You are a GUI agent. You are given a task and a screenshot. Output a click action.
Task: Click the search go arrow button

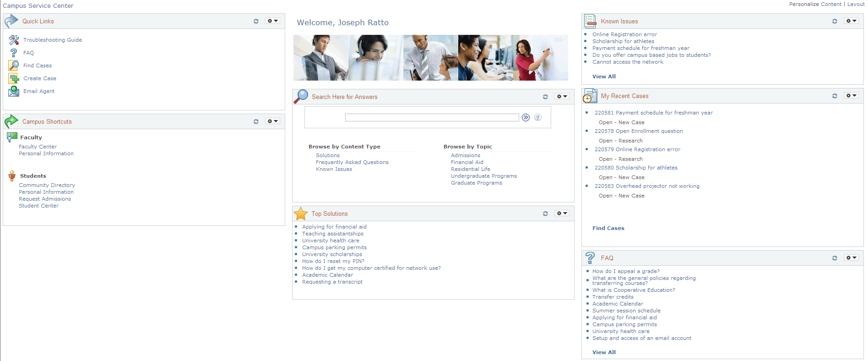(x=526, y=118)
